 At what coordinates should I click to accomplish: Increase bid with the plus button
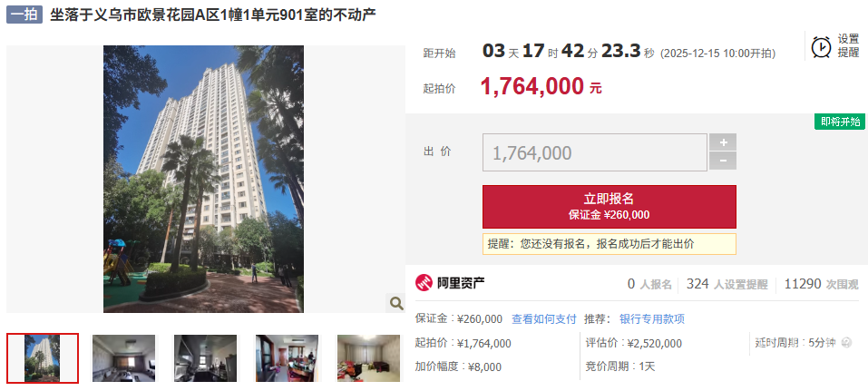tap(723, 142)
